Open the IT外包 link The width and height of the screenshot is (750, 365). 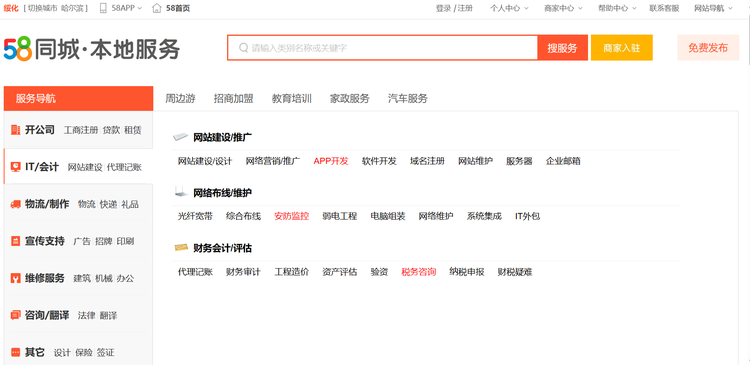[528, 216]
